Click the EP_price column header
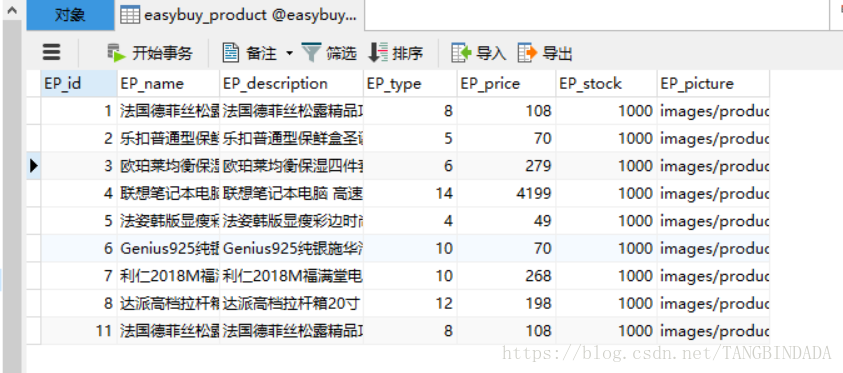The width and height of the screenshot is (843, 373). click(506, 83)
